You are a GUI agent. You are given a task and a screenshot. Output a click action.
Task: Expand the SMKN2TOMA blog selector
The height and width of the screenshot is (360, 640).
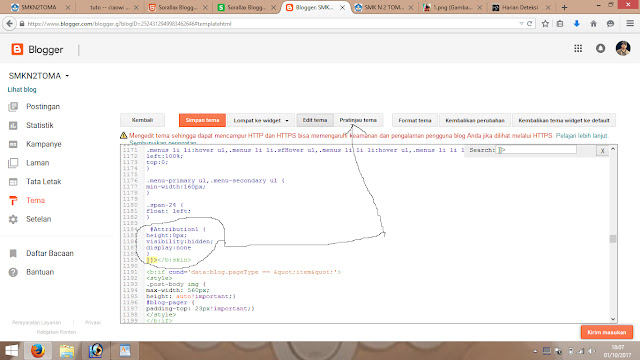[x=67, y=76]
